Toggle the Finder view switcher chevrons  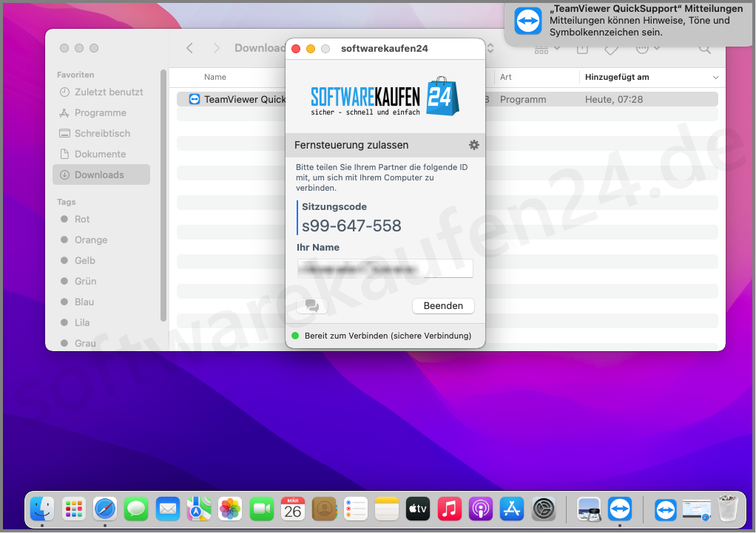point(490,48)
